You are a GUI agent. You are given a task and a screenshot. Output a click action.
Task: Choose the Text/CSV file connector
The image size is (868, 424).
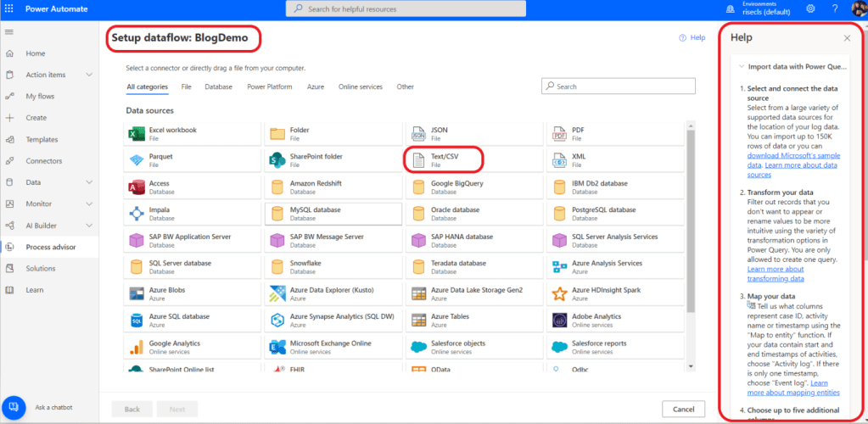click(444, 159)
